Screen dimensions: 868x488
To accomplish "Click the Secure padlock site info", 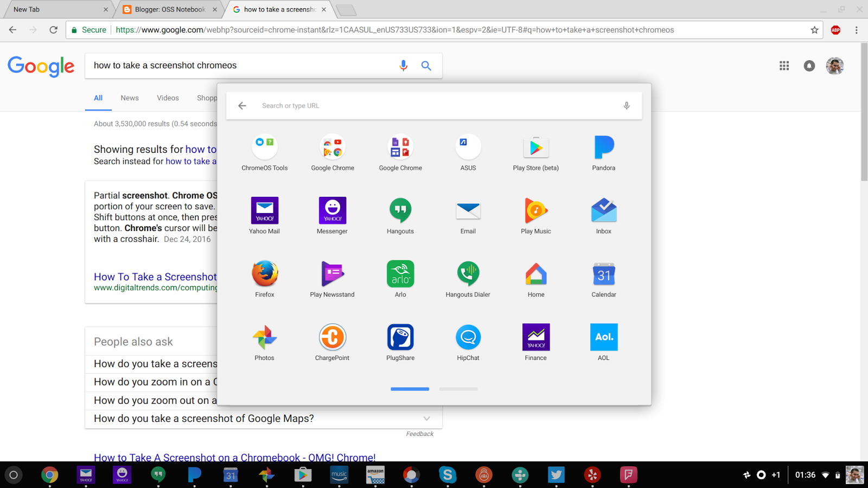I will click(x=88, y=30).
